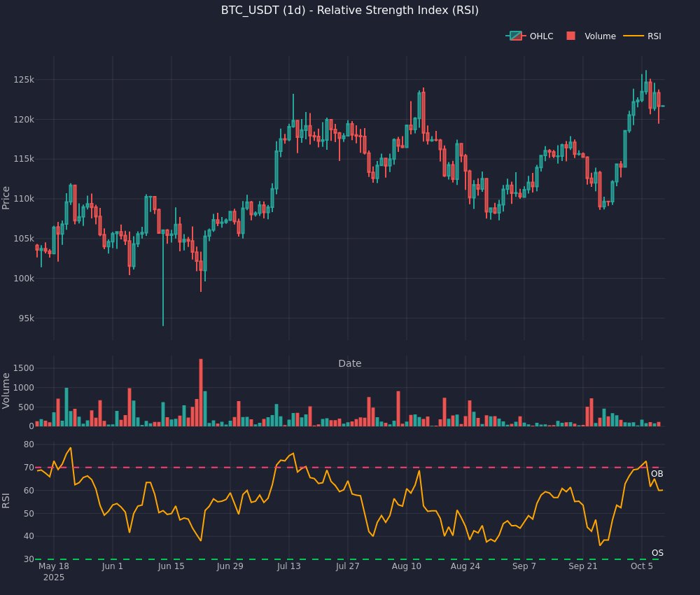
Task: Click the Sep 7 date label
Action: coord(524,566)
